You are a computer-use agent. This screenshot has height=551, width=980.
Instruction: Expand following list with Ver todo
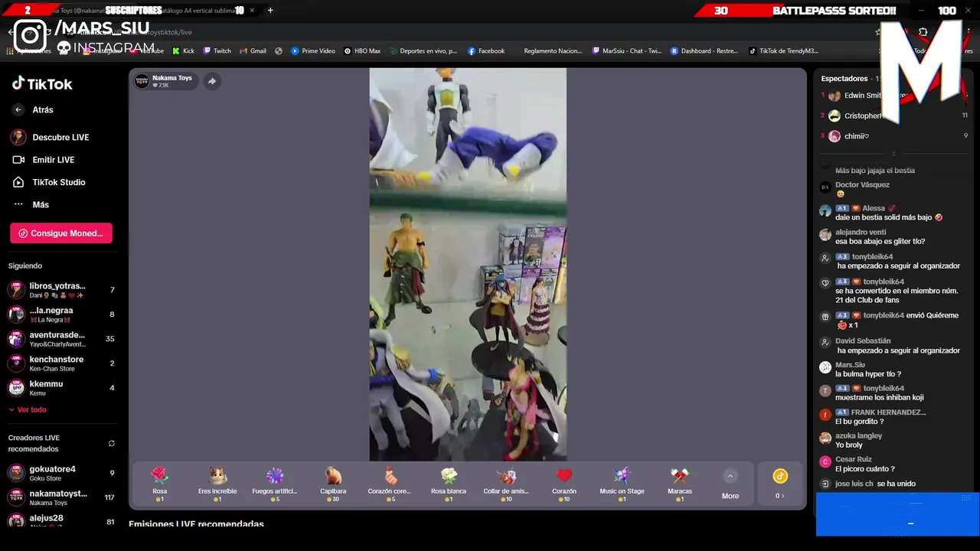(28, 409)
